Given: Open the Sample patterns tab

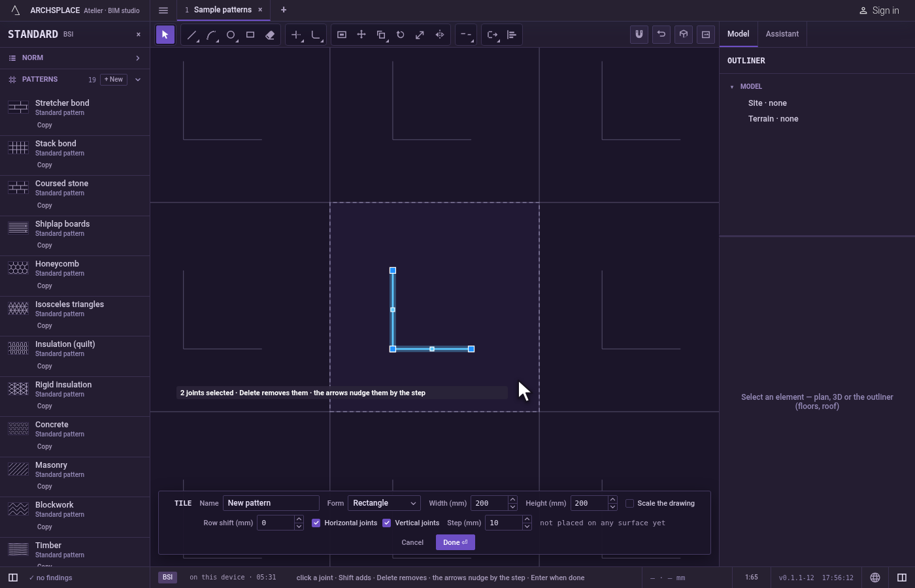Looking at the screenshot, I should (223, 10).
